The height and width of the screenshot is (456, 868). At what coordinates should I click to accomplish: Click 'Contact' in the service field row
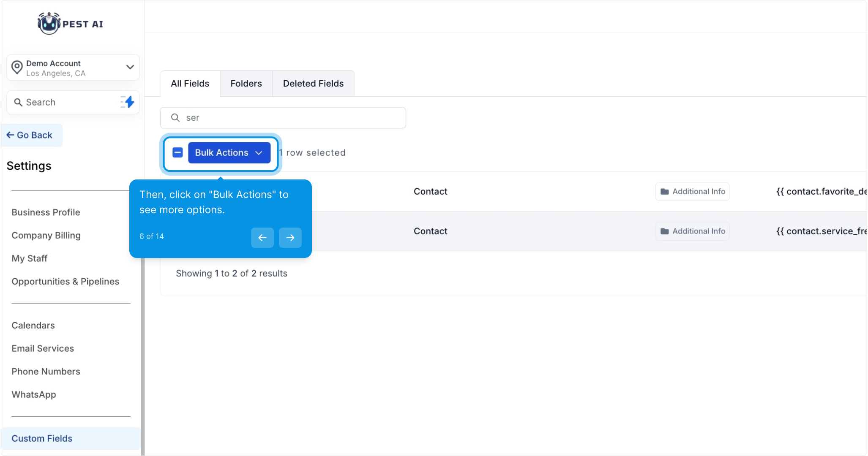click(x=430, y=231)
